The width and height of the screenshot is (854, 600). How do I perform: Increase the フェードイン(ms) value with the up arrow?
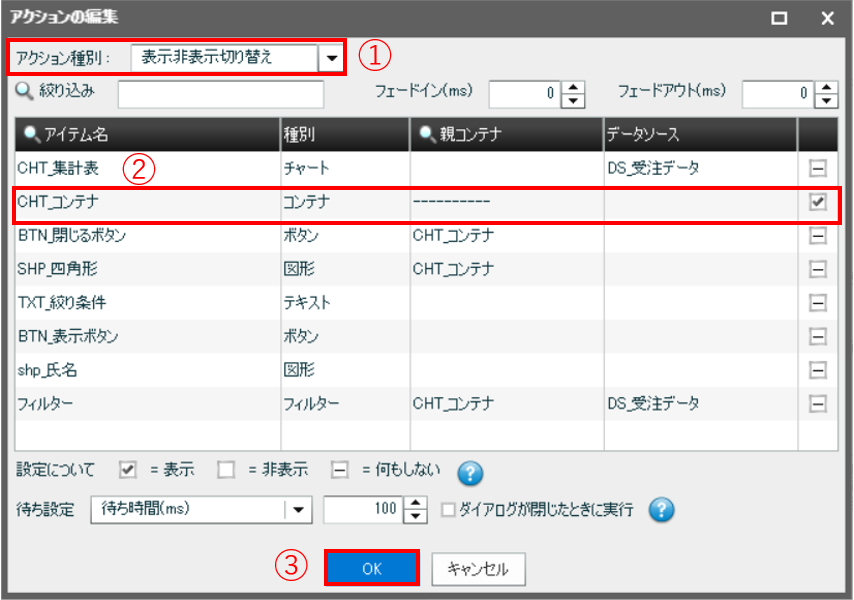[x=573, y=88]
